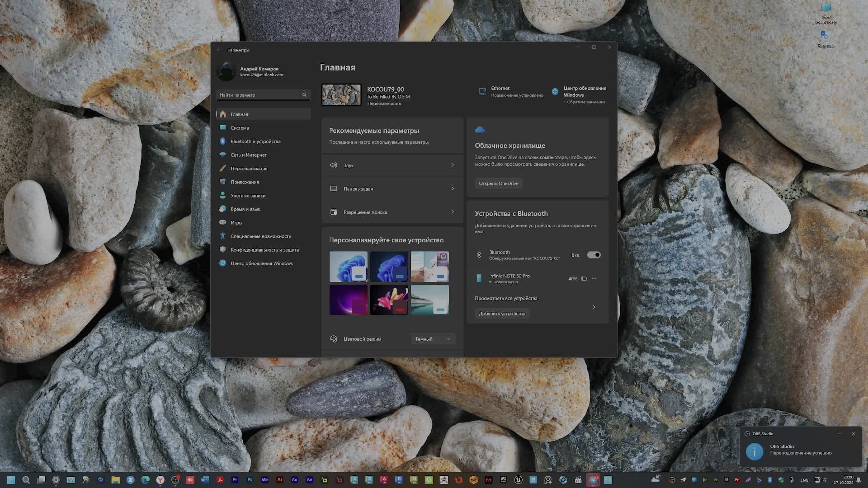Launch Adobe After Effects from taskbar
Screen dimensions: 868x488
point(309,480)
